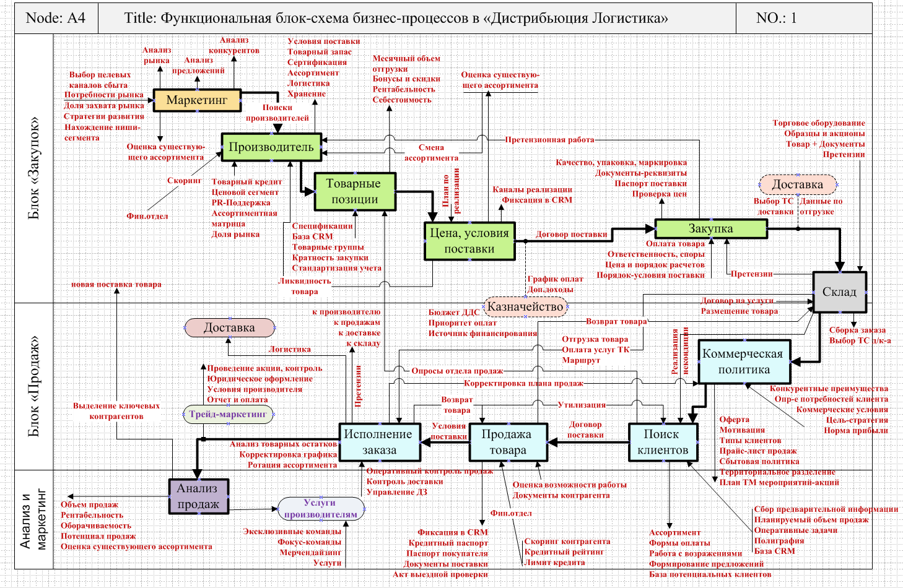Click the Размещение товара label

[739, 311]
